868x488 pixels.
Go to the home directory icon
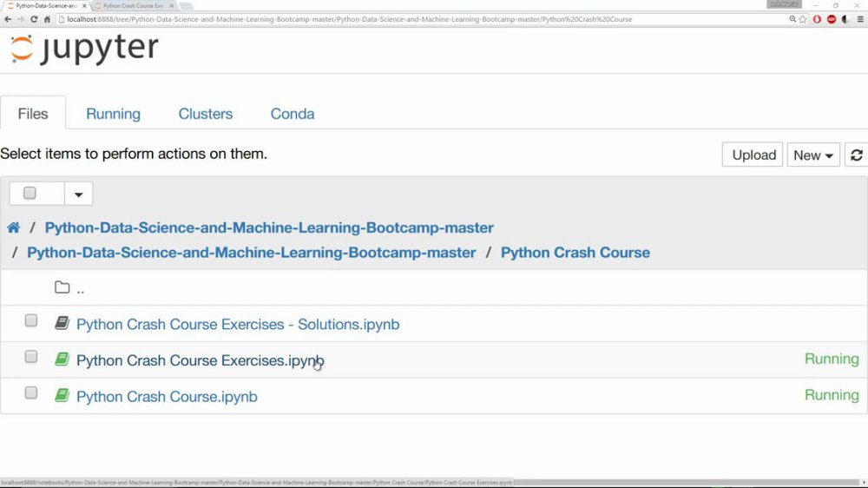(x=13, y=228)
